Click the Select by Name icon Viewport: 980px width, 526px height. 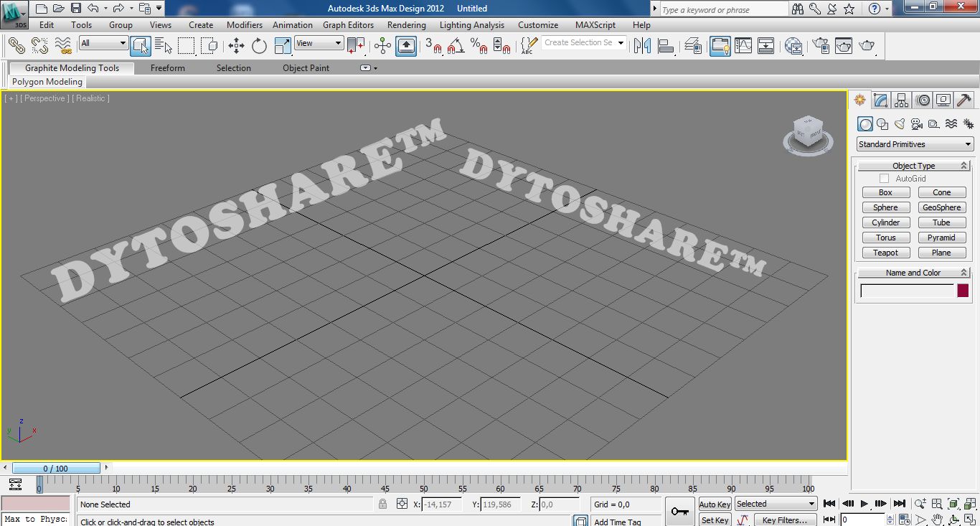point(164,46)
